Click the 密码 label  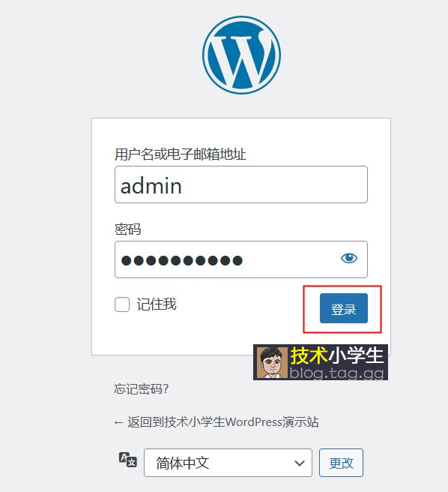pyautogui.click(x=127, y=229)
